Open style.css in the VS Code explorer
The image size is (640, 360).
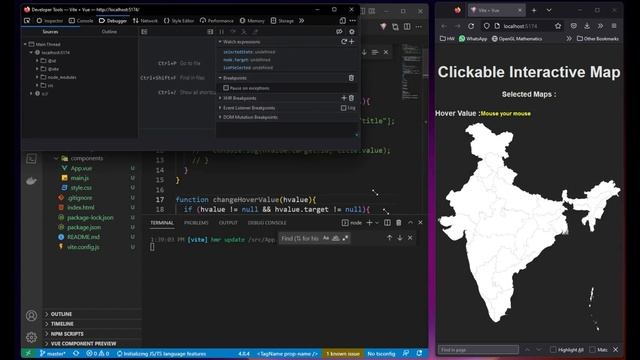(x=81, y=188)
